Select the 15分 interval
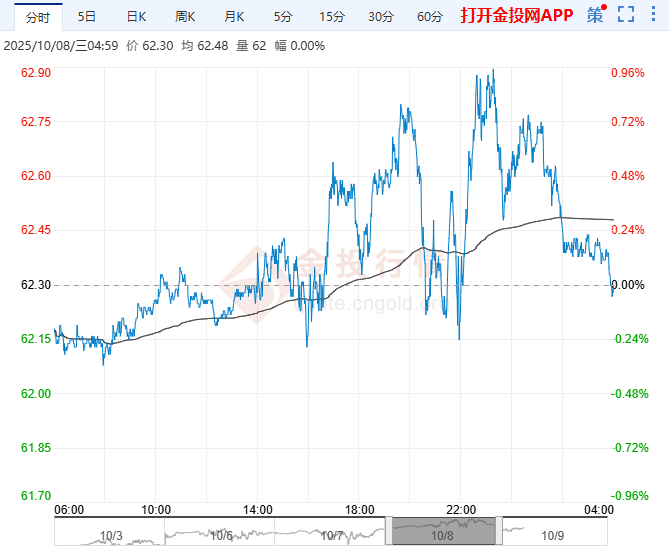This screenshot has height=546, width=670. tap(330, 16)
